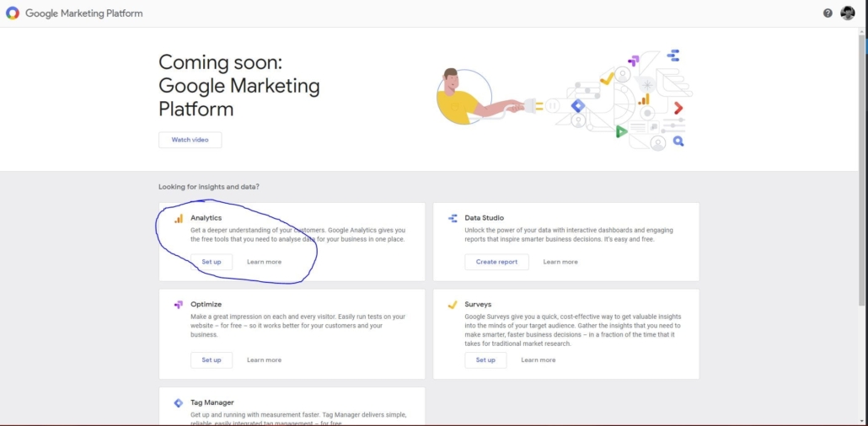Click Create report in Data Studio
Image resolution: width=868 pixels, height=426 pixels.
tap(496, 262)
